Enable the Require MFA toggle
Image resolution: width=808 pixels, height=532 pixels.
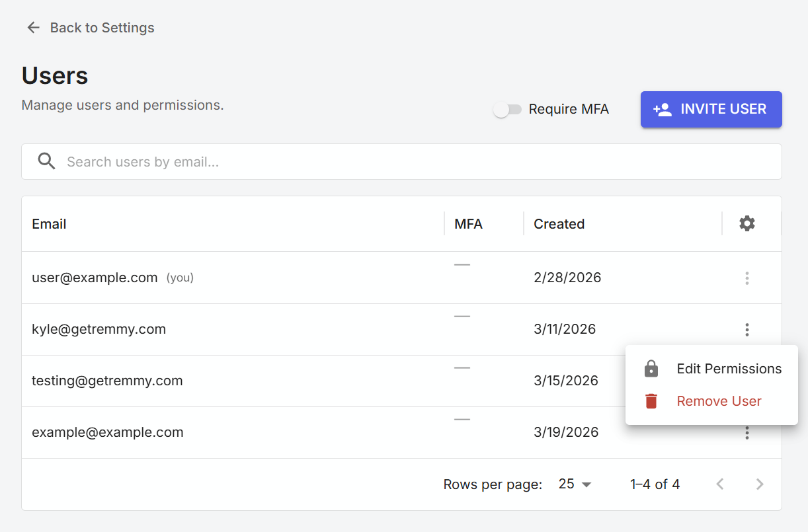pos(508,108)
